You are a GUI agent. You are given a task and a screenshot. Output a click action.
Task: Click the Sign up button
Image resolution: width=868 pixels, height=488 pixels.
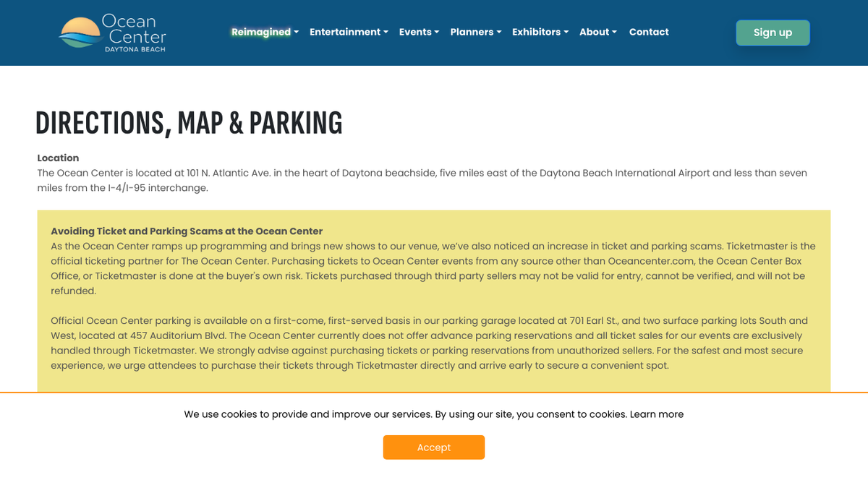pos(773,33)
